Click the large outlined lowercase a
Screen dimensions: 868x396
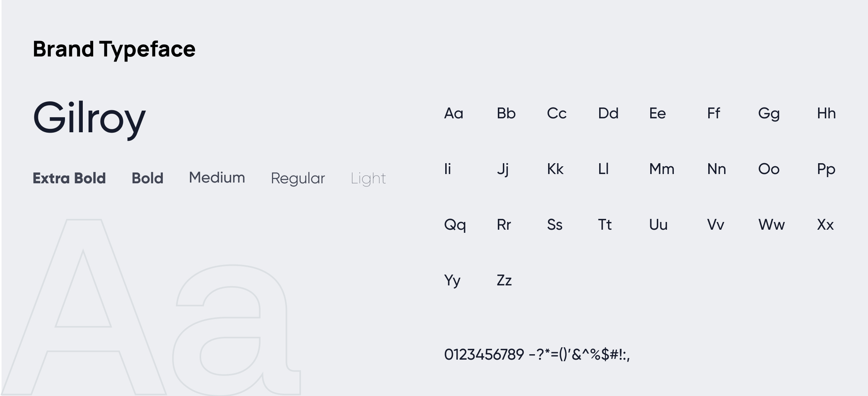[x=236, y=330]
